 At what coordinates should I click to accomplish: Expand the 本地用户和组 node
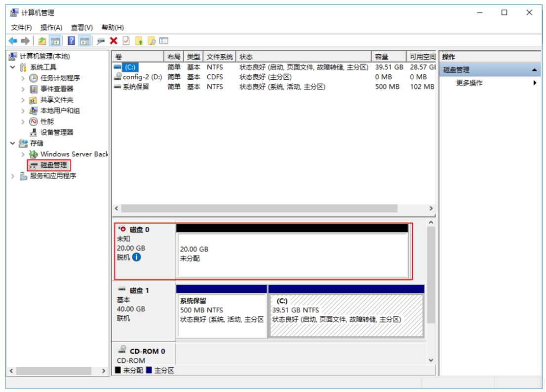coord(23,111)
